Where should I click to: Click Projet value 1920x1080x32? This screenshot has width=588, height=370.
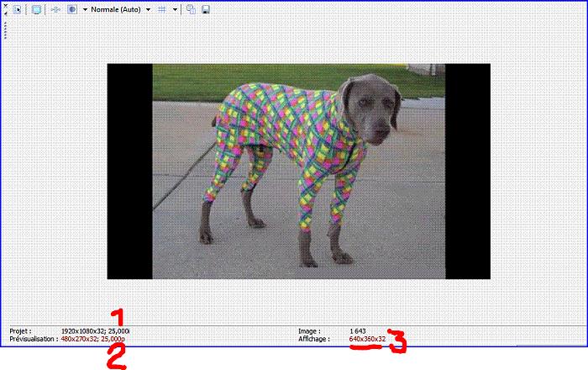click(84, 331)
